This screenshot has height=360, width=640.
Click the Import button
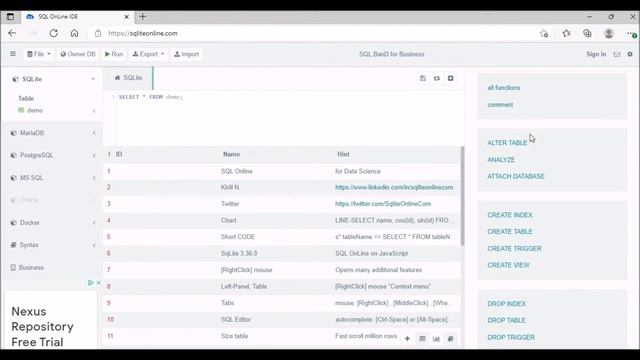(x=186, y=54)
